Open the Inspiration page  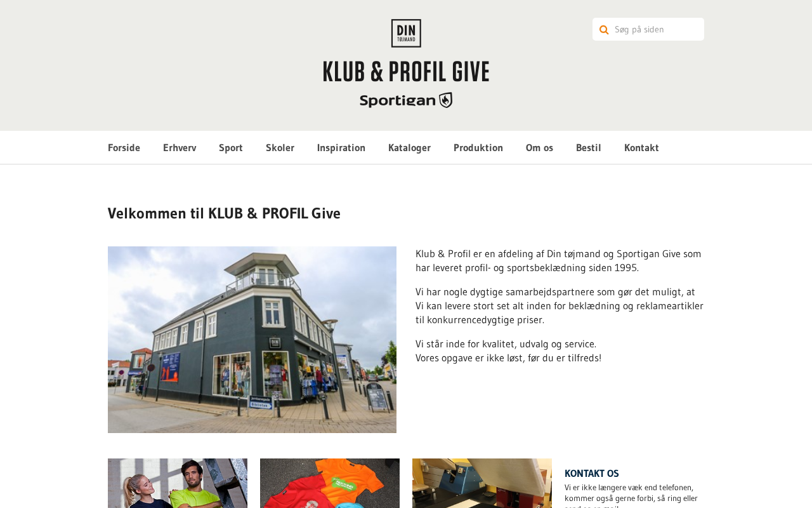pyautogui.click(x=341, y=148)
